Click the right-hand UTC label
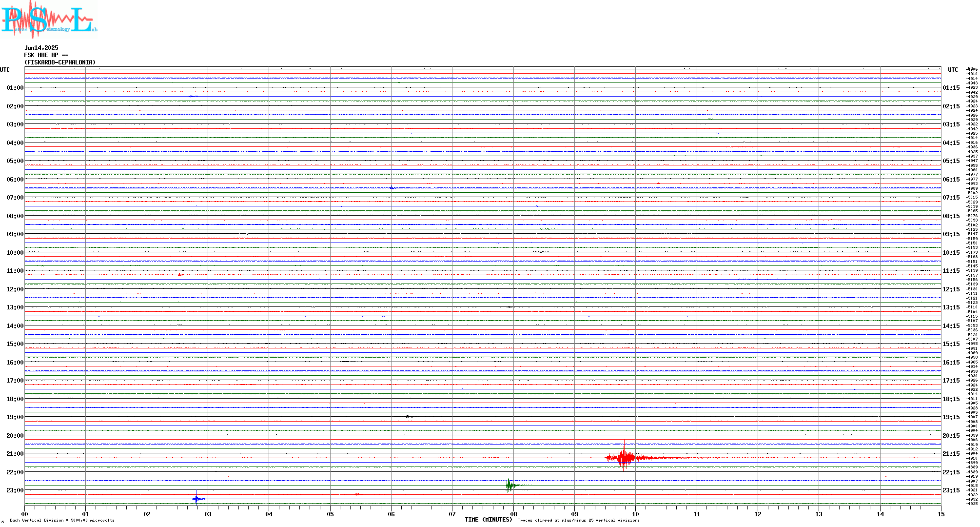The image size is (980, 527). [953, 70]
